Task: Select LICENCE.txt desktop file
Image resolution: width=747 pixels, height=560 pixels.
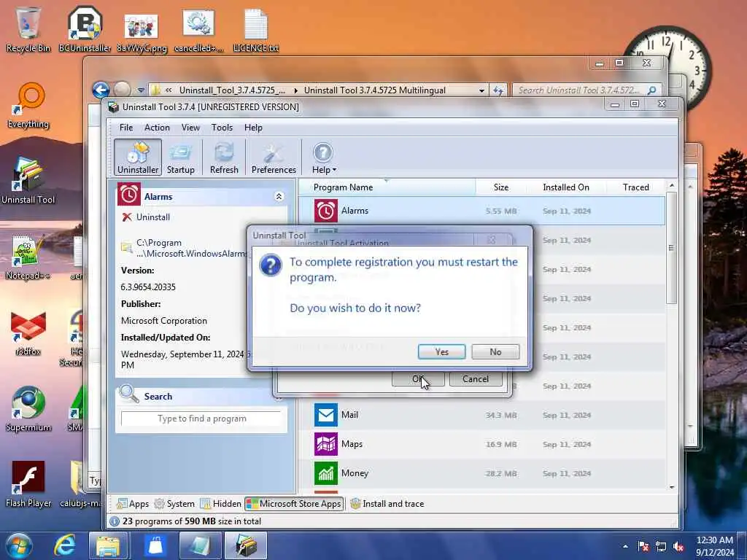Action: pyautogui.click(x=256, y=31)
